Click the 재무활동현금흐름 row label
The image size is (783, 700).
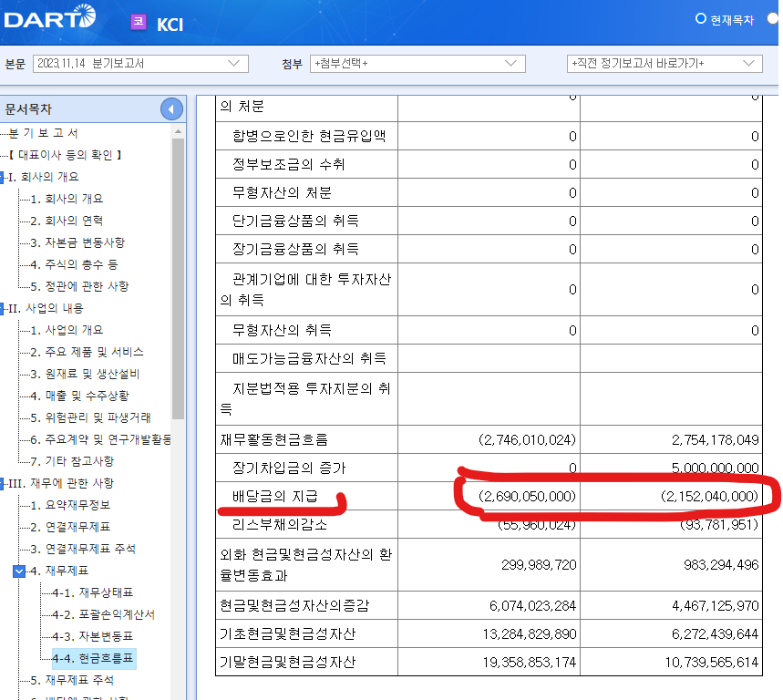[x=273, y=440]
